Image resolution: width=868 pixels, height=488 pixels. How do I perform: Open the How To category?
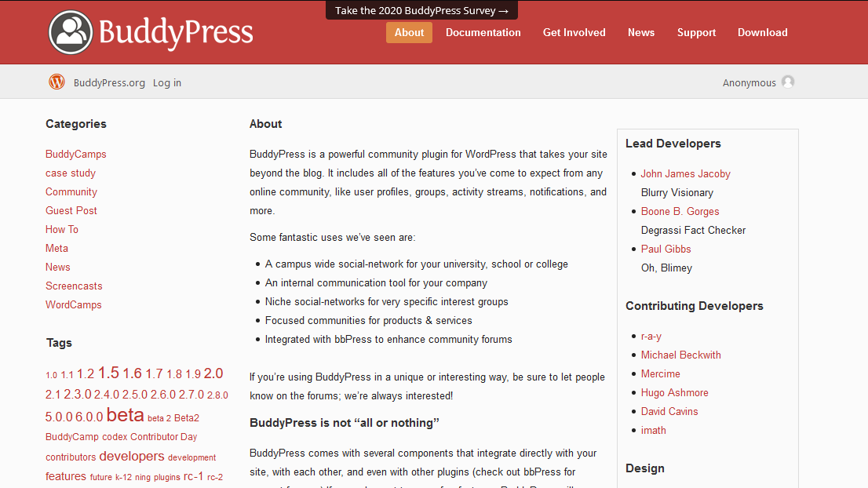pyautogui.click(x=62, y=230)
